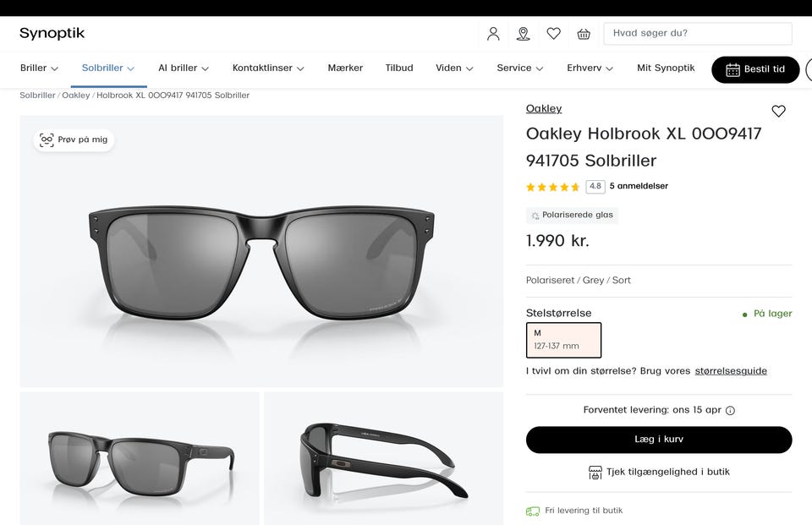Click the Læg i kurv button

(x=659, y=440)
